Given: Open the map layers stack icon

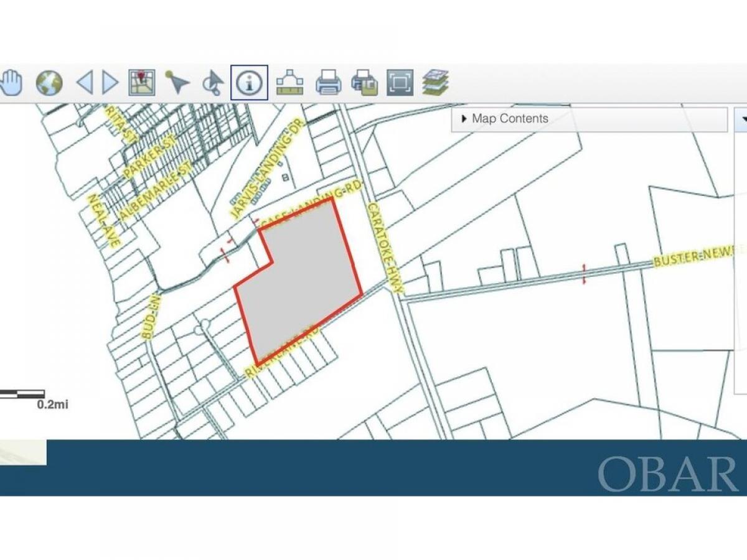Looking at the screenshot, I should 435,83.
